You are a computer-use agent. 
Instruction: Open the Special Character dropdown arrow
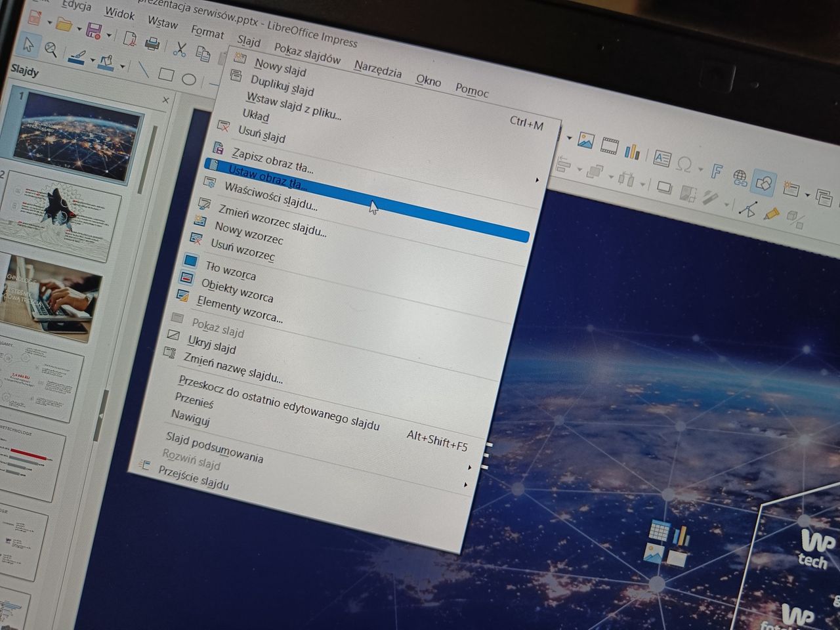(x=701, y=169)
